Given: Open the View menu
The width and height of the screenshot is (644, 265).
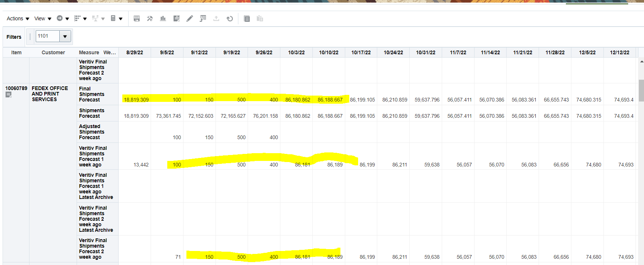Looking at the screenshot, I should (43, 18).
